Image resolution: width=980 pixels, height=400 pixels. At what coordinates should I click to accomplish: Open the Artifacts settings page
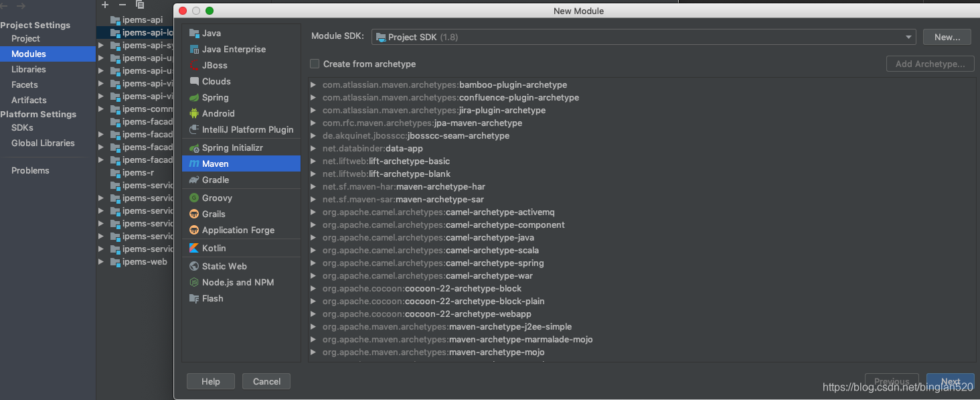point(29,100)
